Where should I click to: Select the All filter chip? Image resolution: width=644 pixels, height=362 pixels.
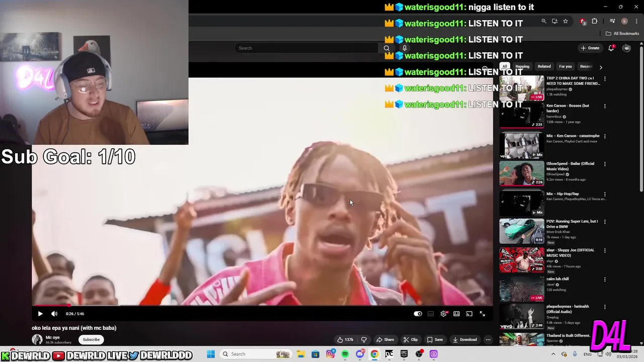[505, 66]
